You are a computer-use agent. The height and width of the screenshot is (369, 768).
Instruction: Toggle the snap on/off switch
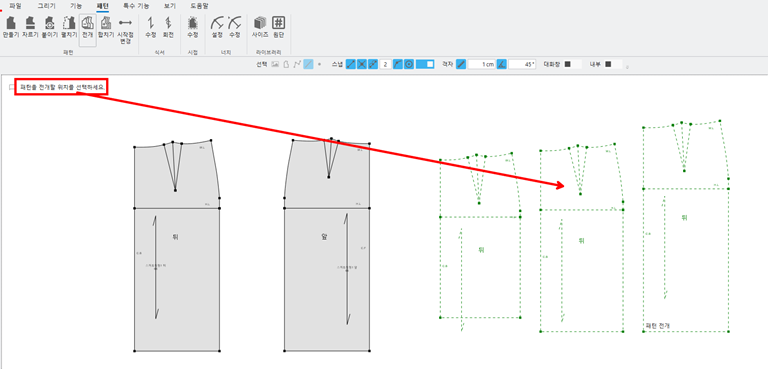click(425, 64)
